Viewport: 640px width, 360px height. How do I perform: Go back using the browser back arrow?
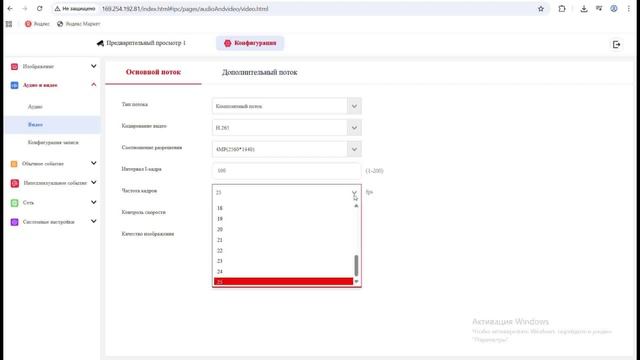(x=10, y=9)
